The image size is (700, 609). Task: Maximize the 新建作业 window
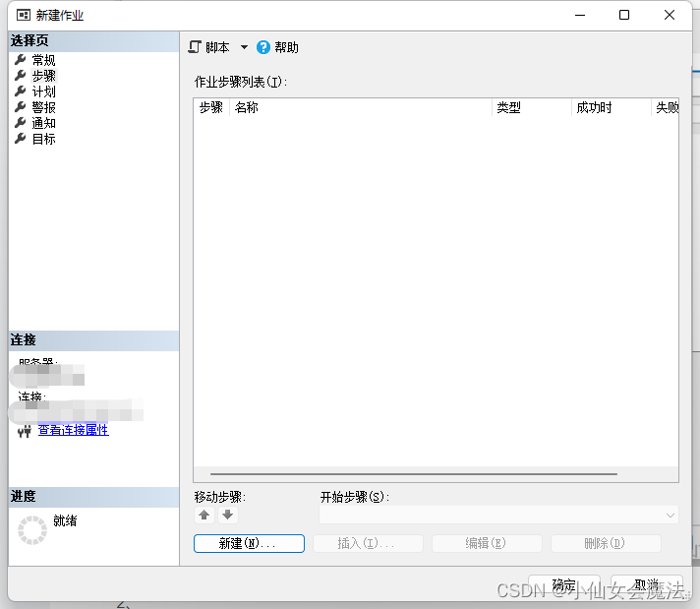624,15
